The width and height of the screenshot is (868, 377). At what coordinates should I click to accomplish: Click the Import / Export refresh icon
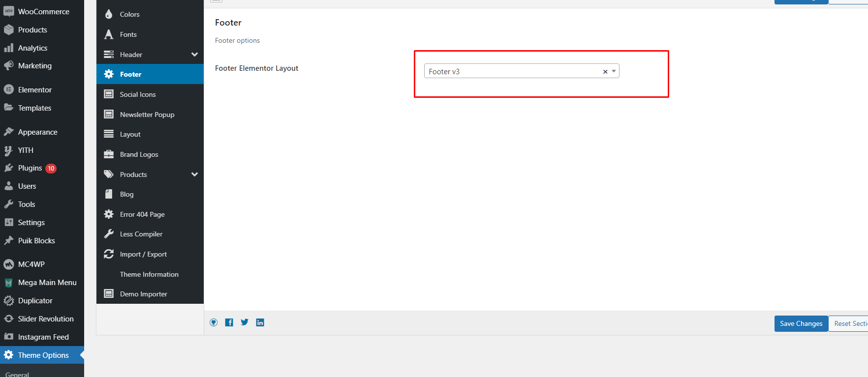[x=109, y=254]
